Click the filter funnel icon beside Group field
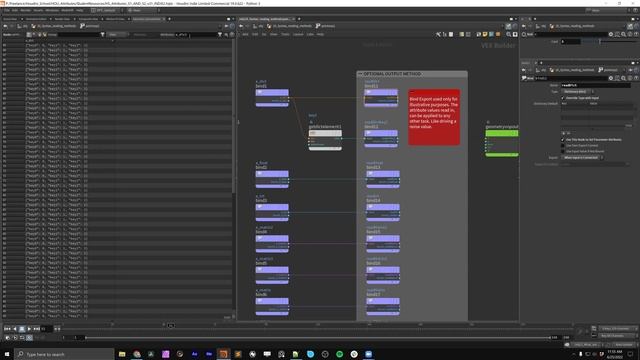Image resolution: width=640 pixels, height=360 pixels. point(102,35)
